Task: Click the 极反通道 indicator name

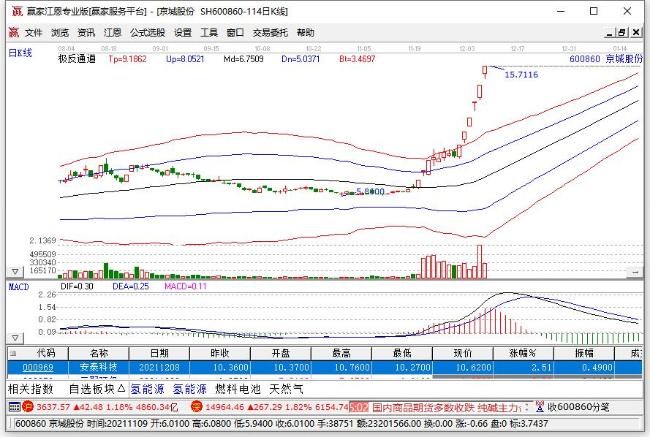Action: [77, 59]
